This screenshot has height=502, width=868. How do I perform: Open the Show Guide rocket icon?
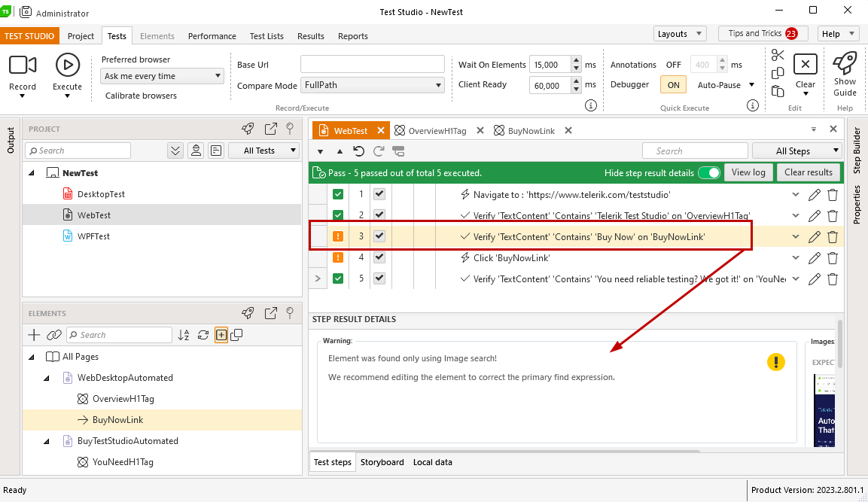point(845,63)
